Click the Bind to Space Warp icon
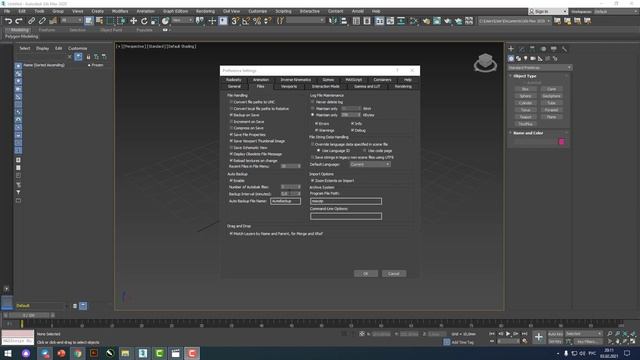This screenshot has height=360, width=640. [x=53, y=21]
